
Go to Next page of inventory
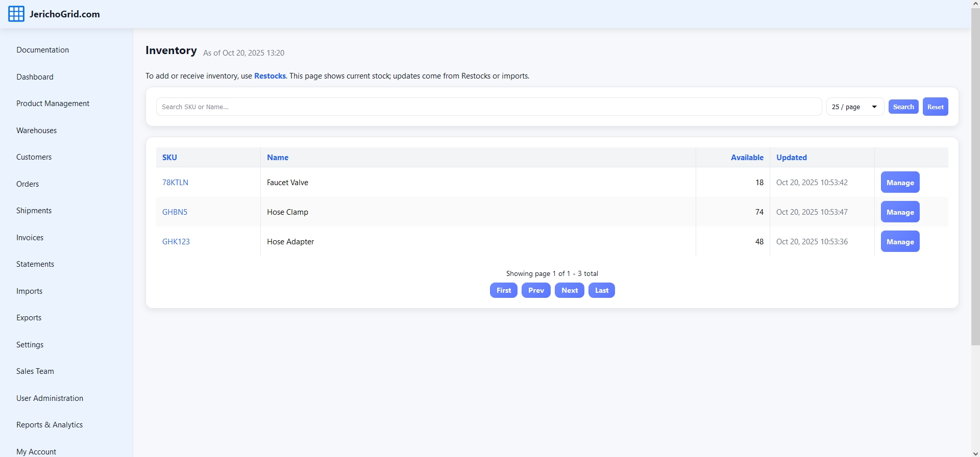[x=569, y=290]
